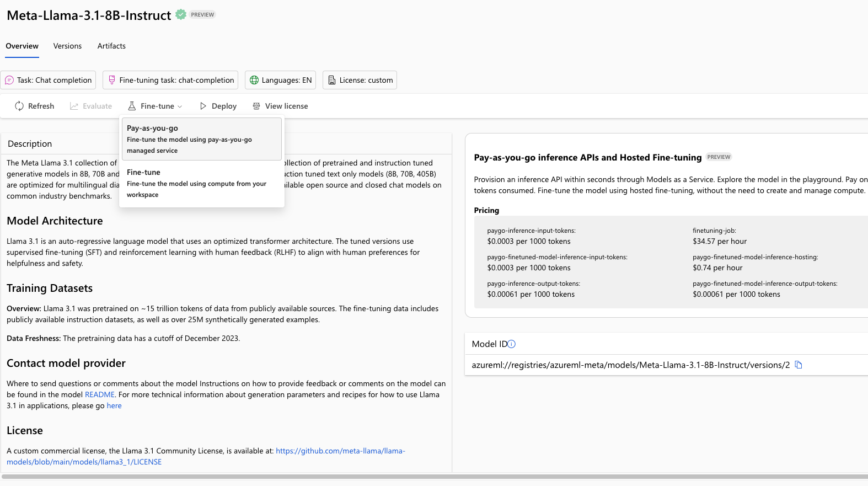
Task: Click the PREVIEW badge next to the title
Action: pos(202,15)
